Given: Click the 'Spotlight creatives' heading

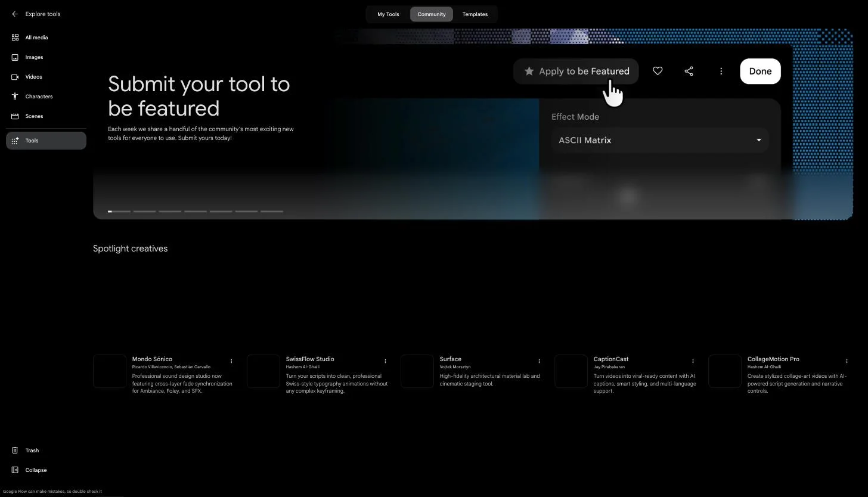Looking at the screenshot, I should click(130, 248).
